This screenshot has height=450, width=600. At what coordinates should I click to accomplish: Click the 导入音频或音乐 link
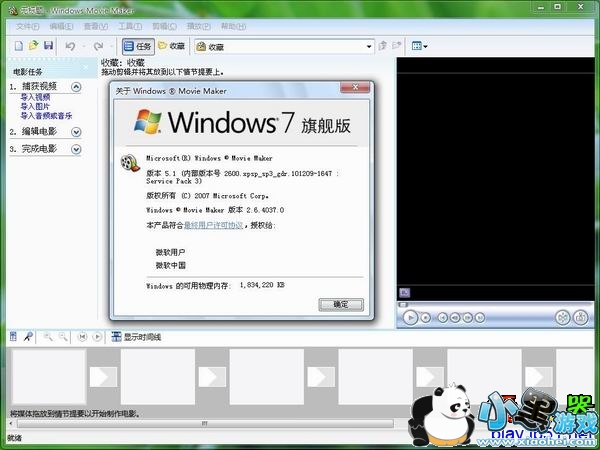pyautogui.click(x=46, y=116)
